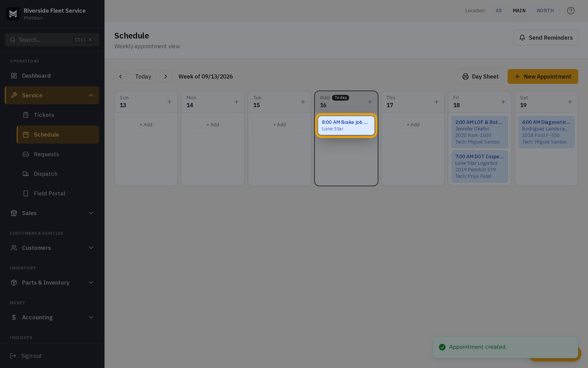Open Dashboard in sidebar
The height and width of the screenshot is (368, 588).
pyautogui.click(x=52, y=76)
